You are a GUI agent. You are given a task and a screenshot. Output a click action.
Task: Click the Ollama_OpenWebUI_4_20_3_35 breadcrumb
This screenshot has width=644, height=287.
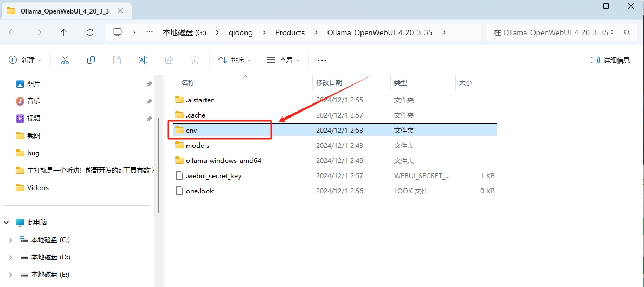point(379,32)
